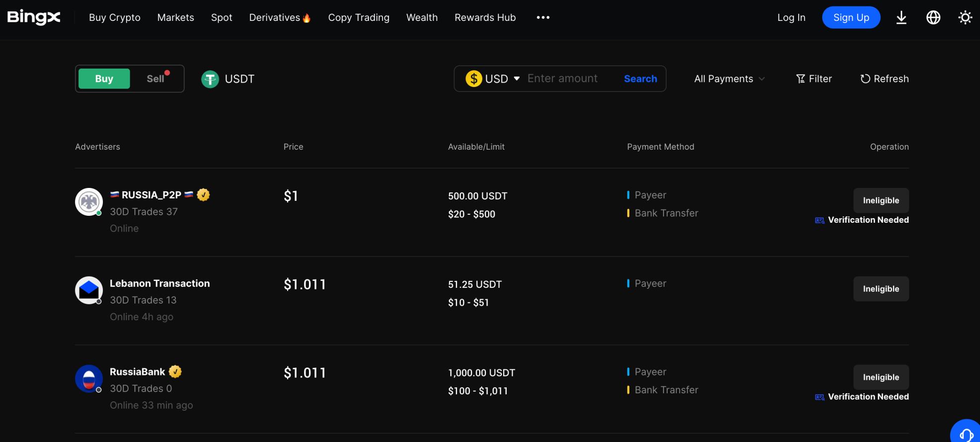Viewport: 980px width, 442px height.
Task: Click Online 4h ago status
Action: (142, 317)
